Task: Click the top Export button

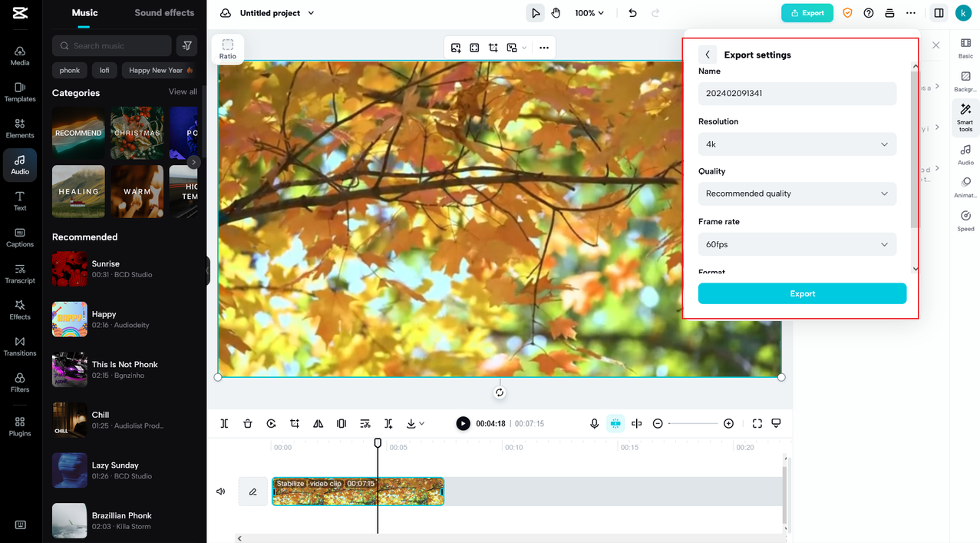Action: pyautogui.click(x=807, y=13)
